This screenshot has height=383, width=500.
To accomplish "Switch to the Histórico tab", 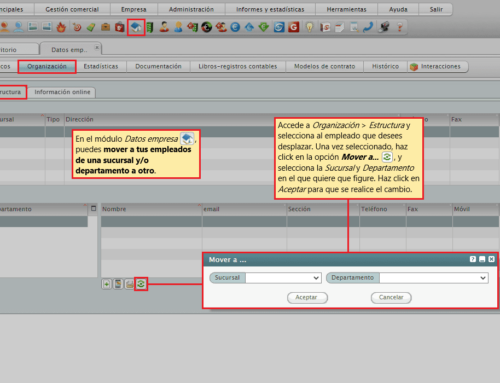I will point(385,66).
